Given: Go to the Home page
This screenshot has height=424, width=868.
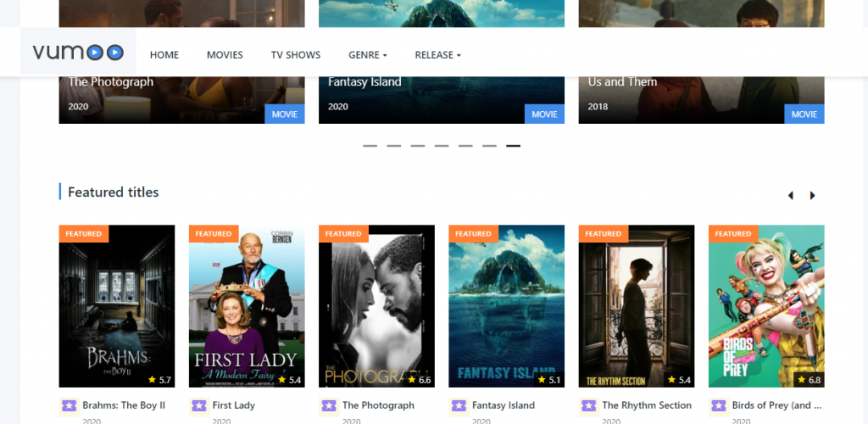Looking at the screenshot, I should (x=164, y=55).
